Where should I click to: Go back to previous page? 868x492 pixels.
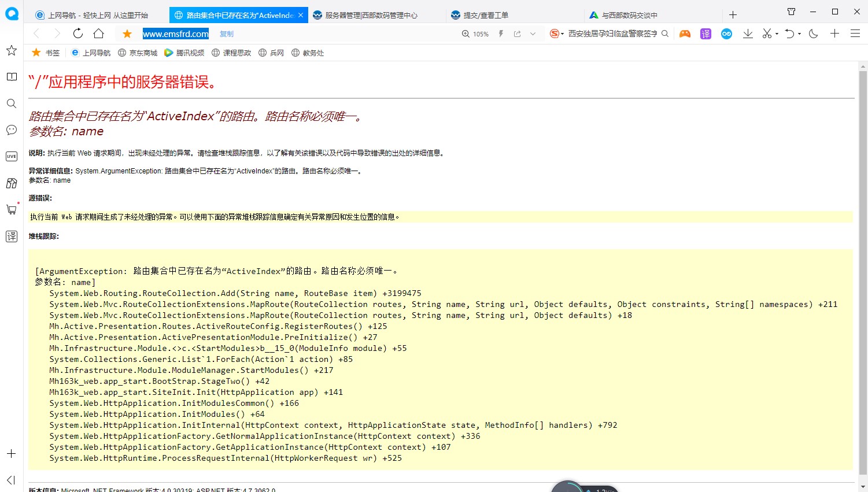tap(36, 34)
